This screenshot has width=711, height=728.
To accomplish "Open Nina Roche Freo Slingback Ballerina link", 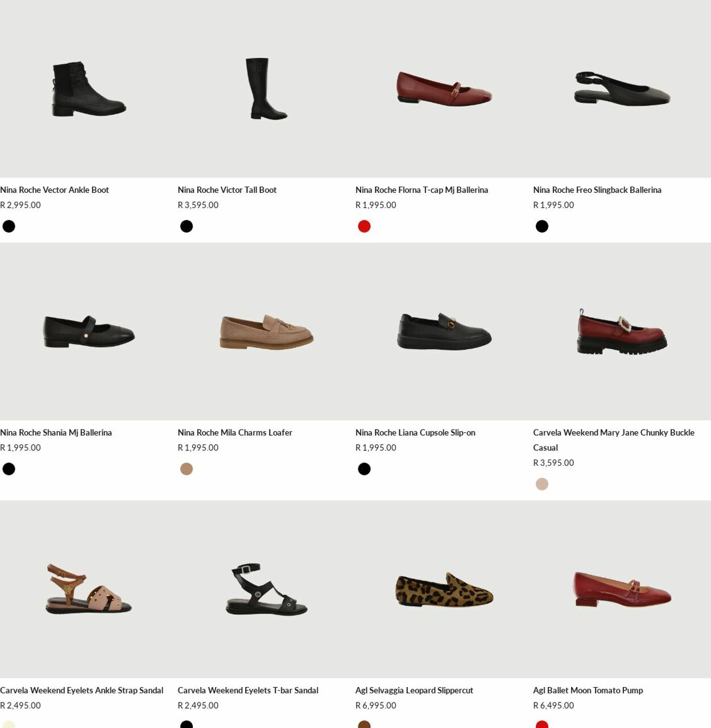I will [x=597, y=190].
